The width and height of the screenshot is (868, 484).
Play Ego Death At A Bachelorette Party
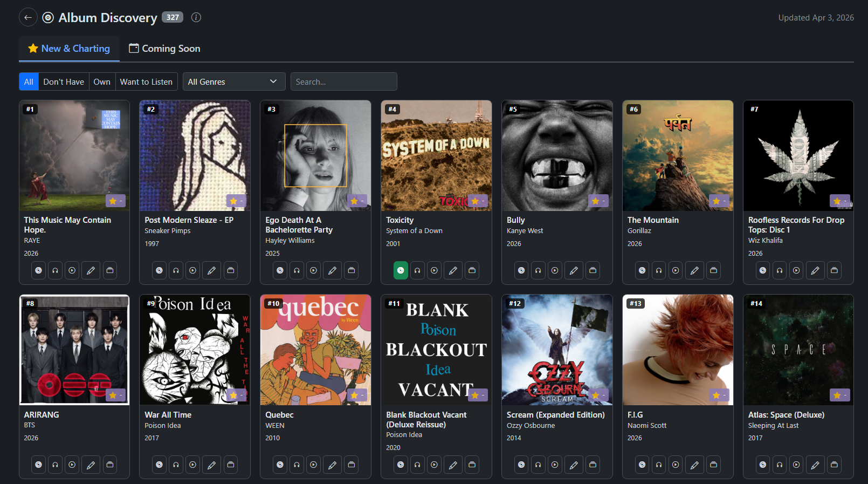pos(313,270)
